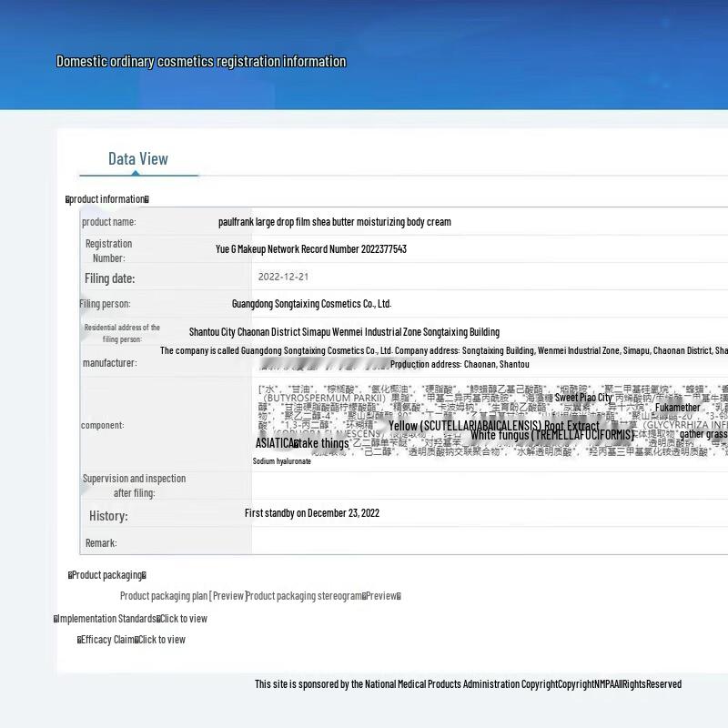Open Efficacy Claim Click to view link
728x728 pixels.
131,640
